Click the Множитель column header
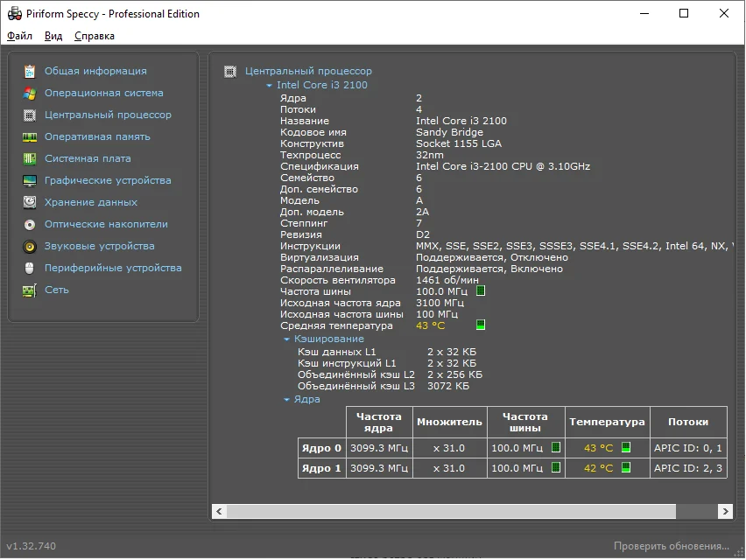This screenshot has height=560, width=746. (x=449, y=422)
